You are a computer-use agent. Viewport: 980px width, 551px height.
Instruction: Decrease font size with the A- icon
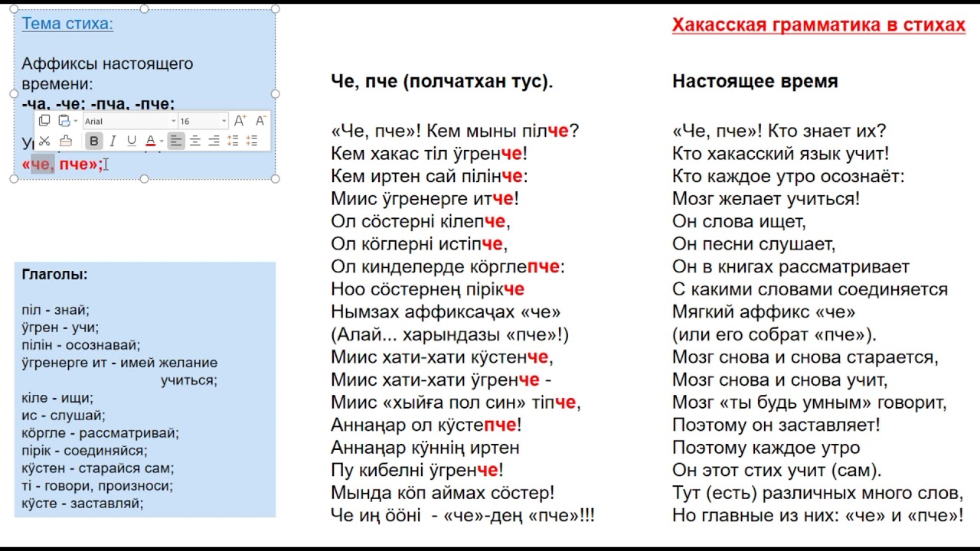click(260, 121)
